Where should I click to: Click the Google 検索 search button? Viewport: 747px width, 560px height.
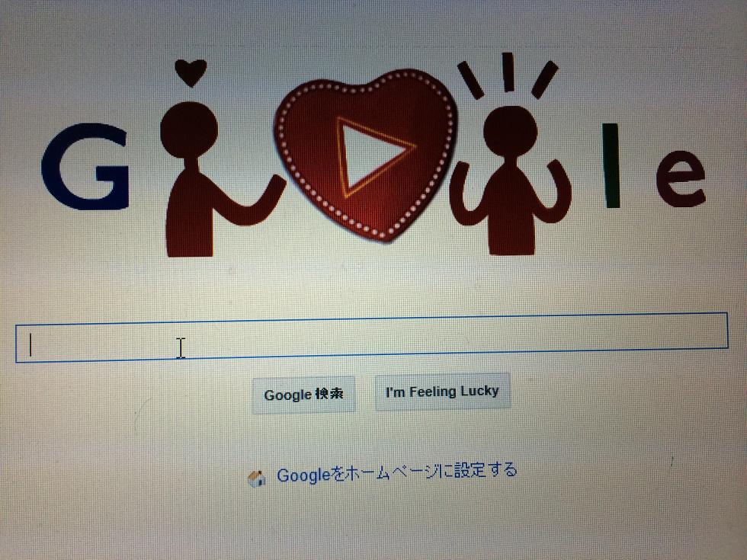pos(303,395)
